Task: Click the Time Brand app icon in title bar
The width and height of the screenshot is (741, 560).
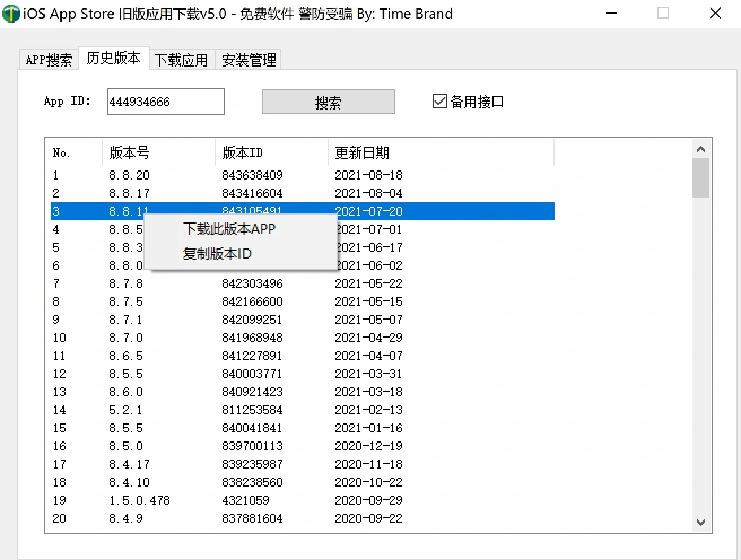Action: tap(11, 13)
